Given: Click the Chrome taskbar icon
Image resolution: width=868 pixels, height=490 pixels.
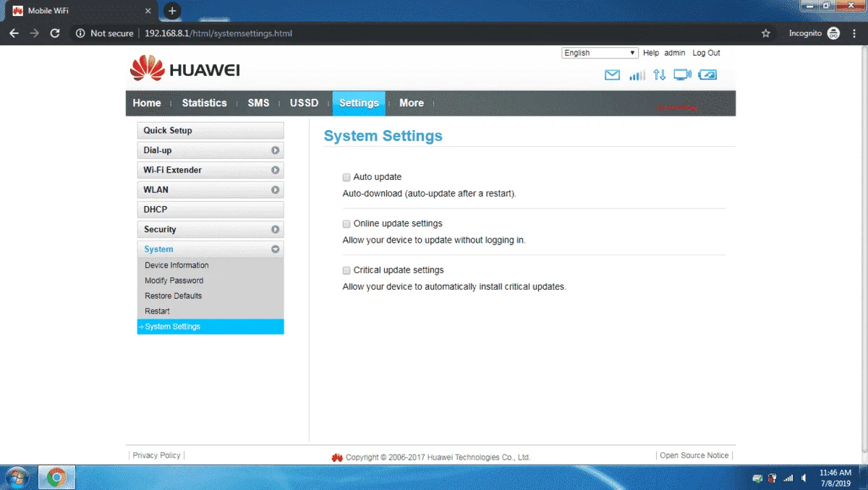Looking at the screenshot, I should pos(56,478).
